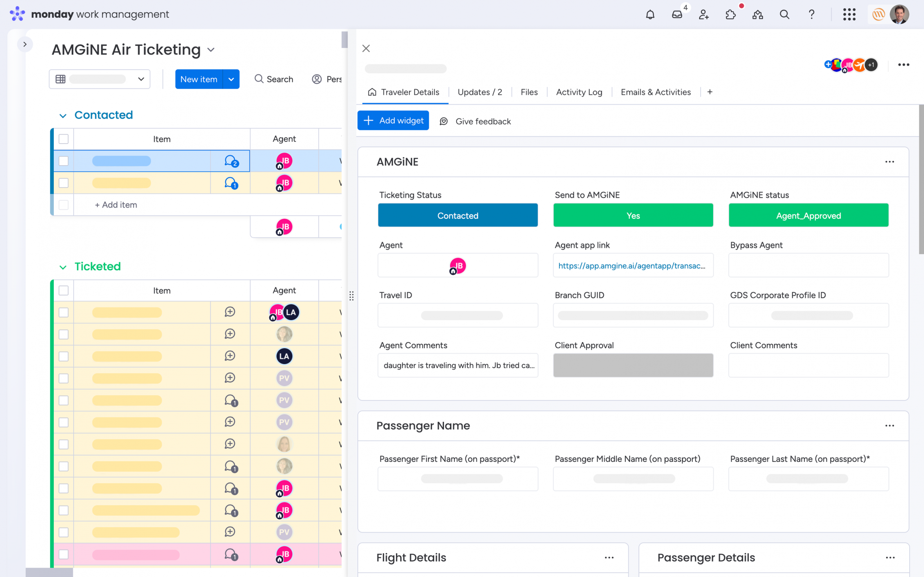Click the Agent person field
The height and width of the screenshot is (577, 924).
pyautogui.click(x=458, y=265)
